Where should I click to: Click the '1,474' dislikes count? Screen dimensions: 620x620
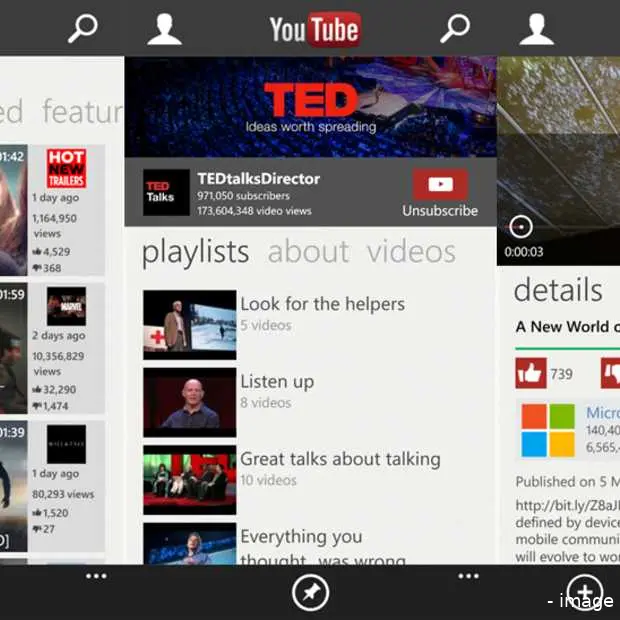pos(55,406)
